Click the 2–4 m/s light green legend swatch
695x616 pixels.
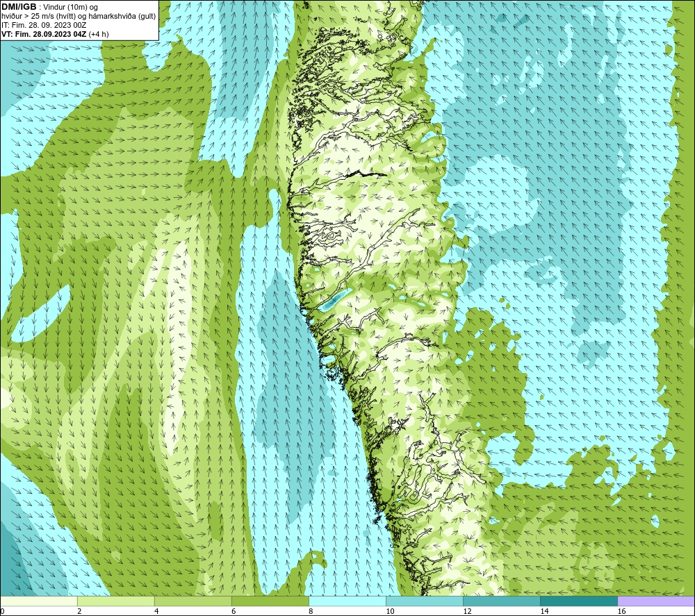115,601
